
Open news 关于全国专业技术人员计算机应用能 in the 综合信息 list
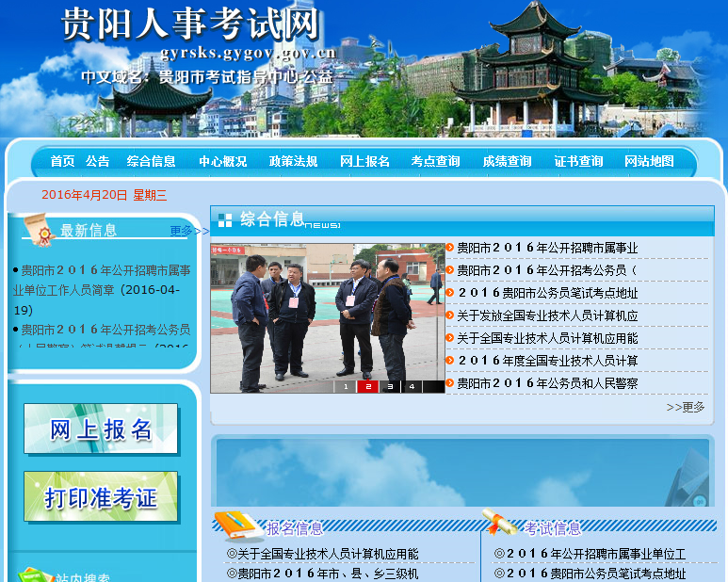click(x=547, y=338)
